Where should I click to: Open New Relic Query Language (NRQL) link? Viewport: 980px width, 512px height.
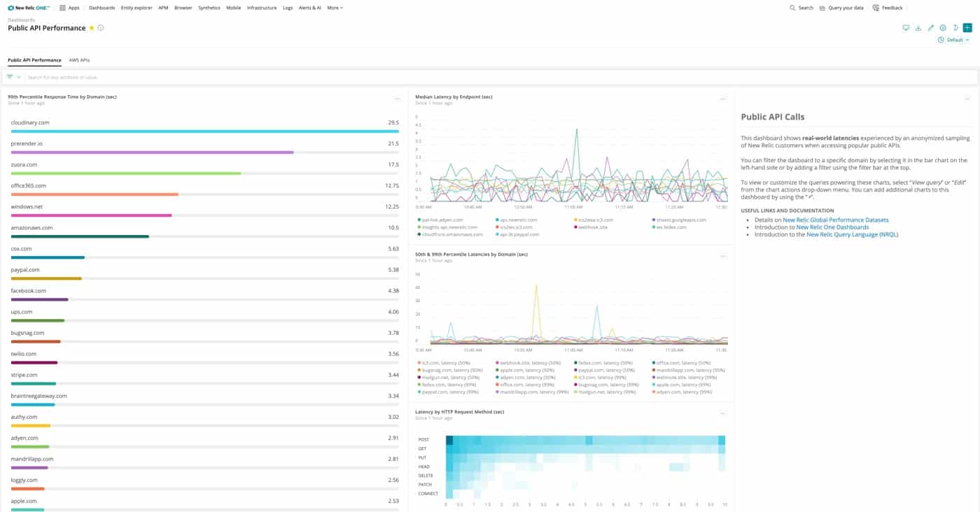pos(852,235)
